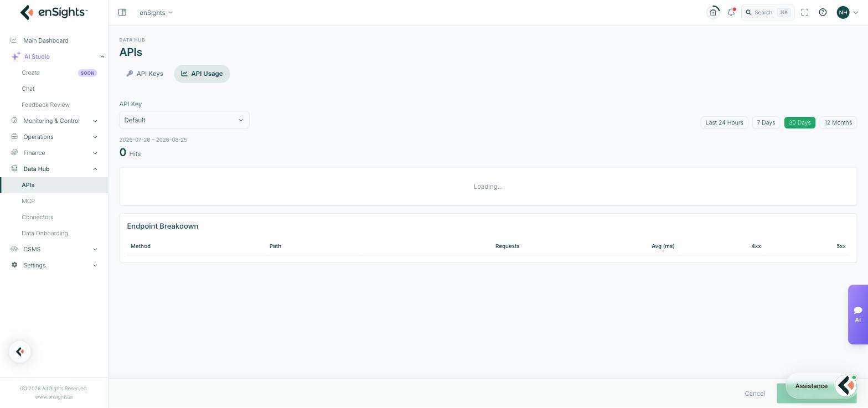Switch to the API Keys tab
Screen dimensions: 868x408
(x=145, y=74)
